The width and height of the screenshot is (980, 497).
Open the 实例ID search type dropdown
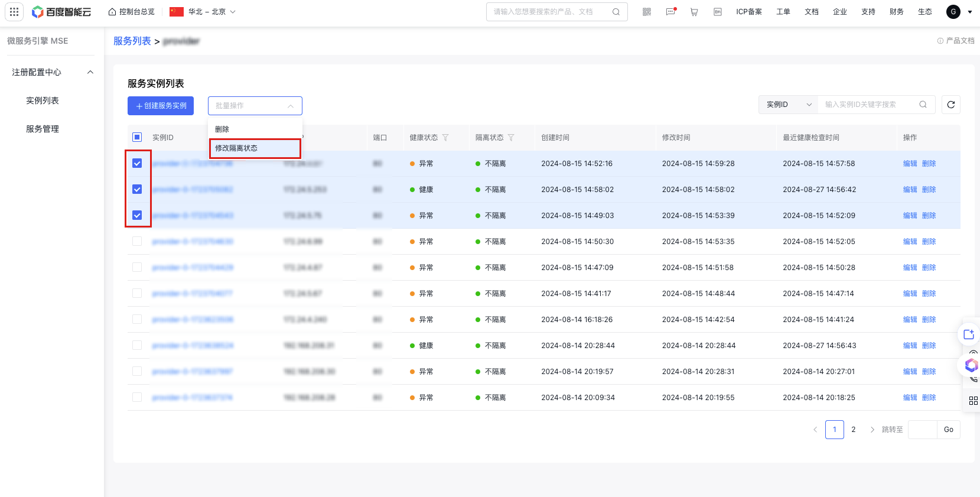coord(789,105)
